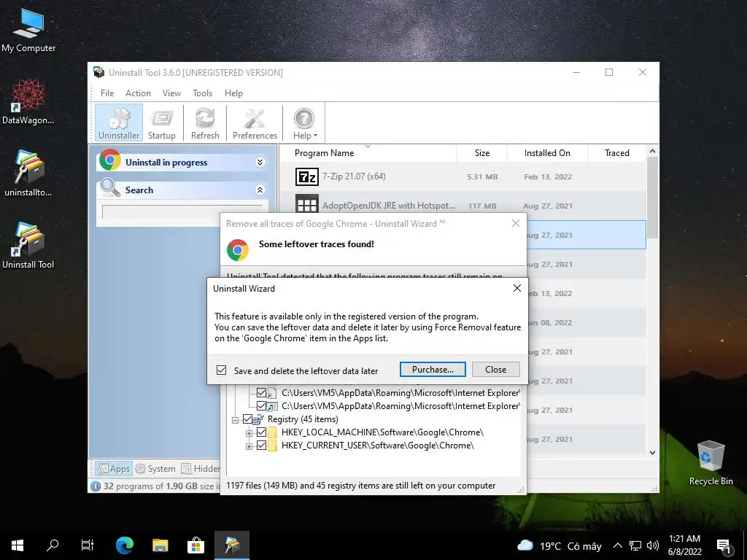Show hidden system tray icons

pos(617,545)
